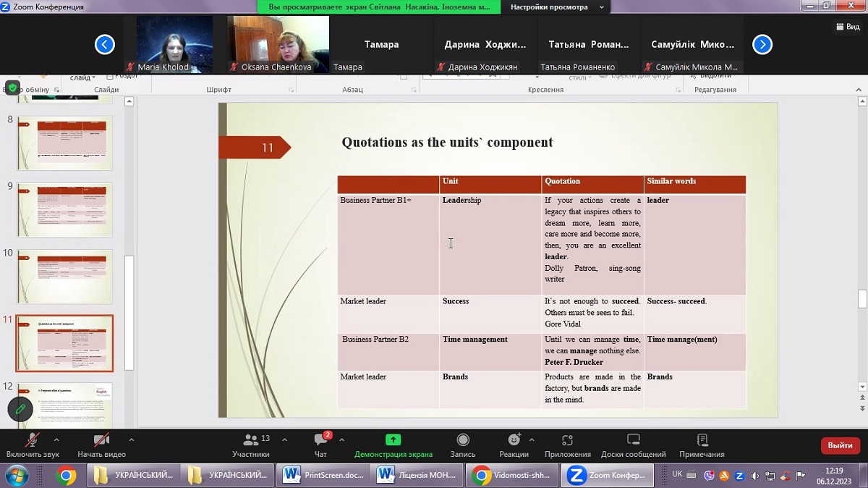Start recording with Запись icon
Image resolution: width=868 pixels, height=488 pixels.
[463, 440]
